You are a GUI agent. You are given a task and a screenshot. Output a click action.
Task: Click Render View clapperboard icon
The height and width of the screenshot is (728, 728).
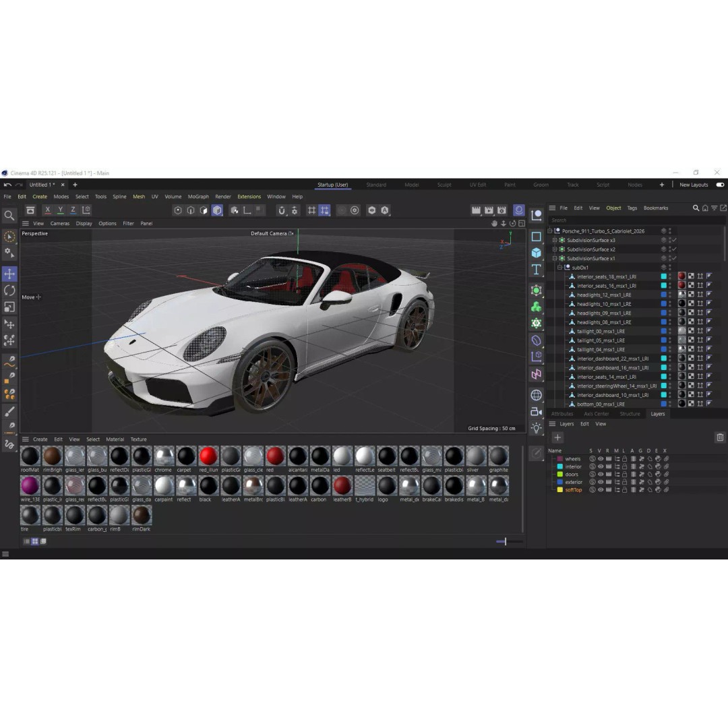tap(476, 210)
